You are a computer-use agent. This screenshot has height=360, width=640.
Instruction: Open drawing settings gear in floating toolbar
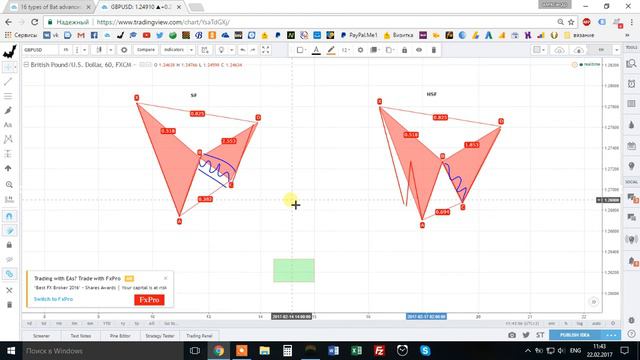[x=360, y=50]
